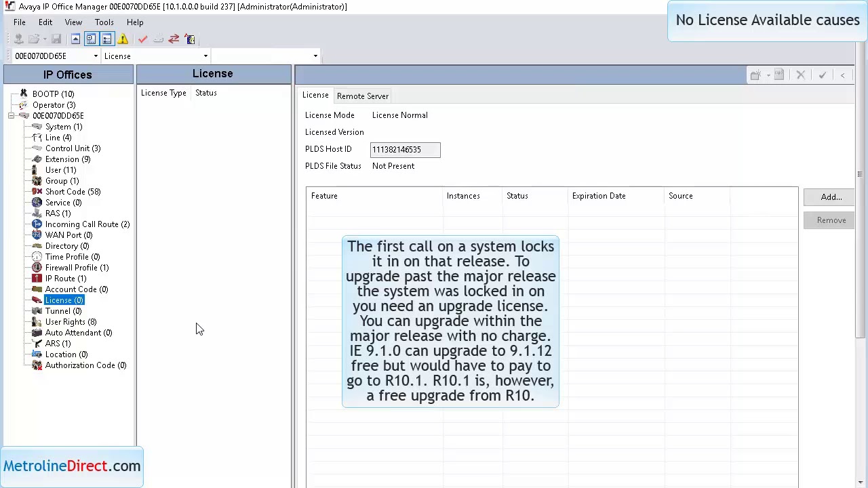Click the Status header in license list pane
The image size is (868, 488).
pos(206,93)
